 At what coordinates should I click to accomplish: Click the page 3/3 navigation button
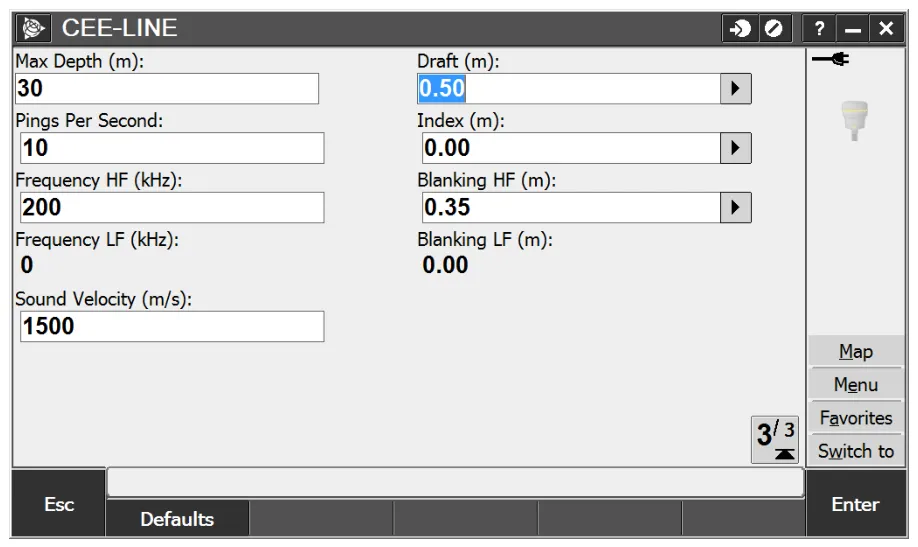[775, 439]
